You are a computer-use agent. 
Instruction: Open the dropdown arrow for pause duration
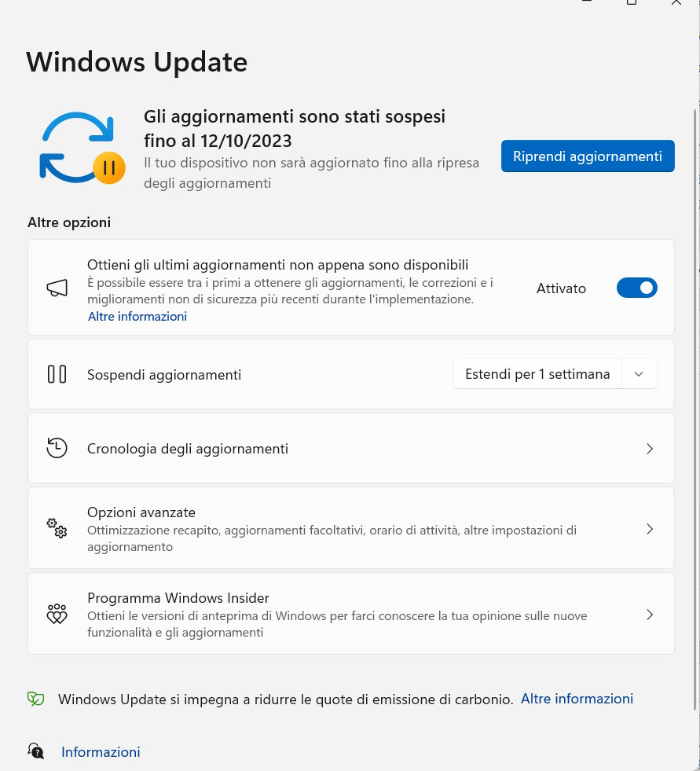point(639,374)
